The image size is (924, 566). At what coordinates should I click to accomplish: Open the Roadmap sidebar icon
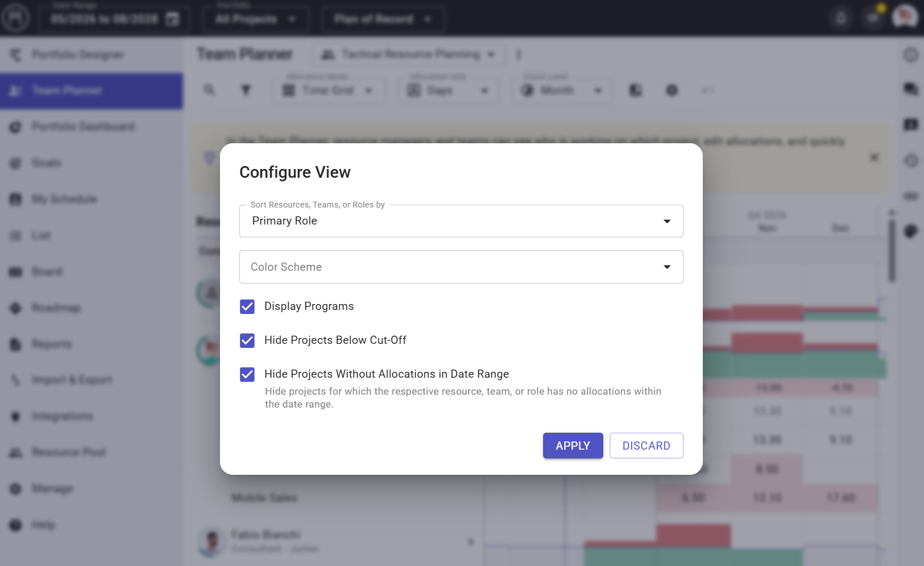pos(16,308)
